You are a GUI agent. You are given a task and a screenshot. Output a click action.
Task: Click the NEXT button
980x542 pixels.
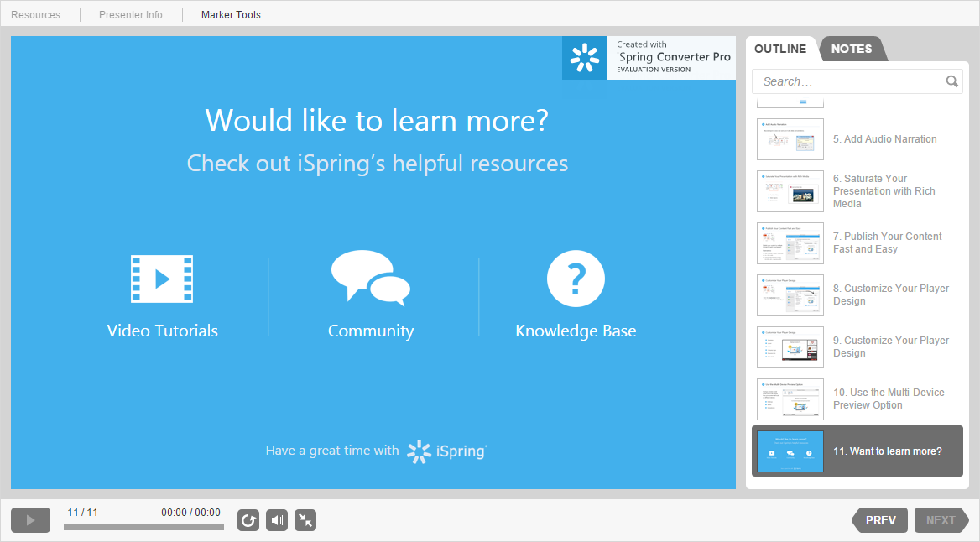tap(940, 520)
